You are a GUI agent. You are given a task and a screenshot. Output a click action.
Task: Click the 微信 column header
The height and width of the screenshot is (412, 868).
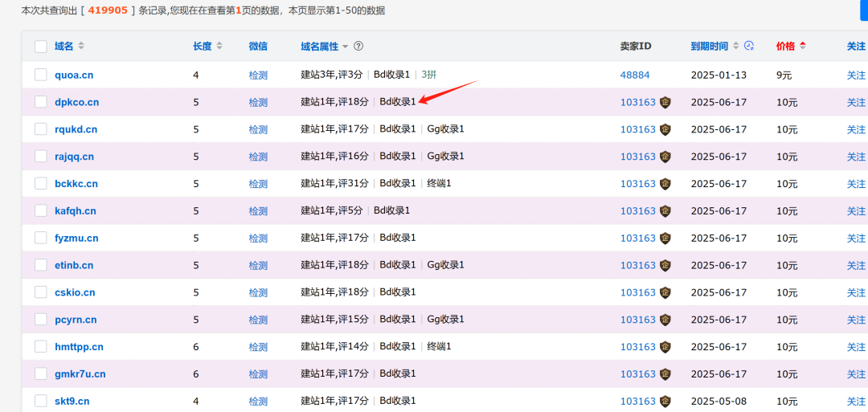tap(258, 47)
